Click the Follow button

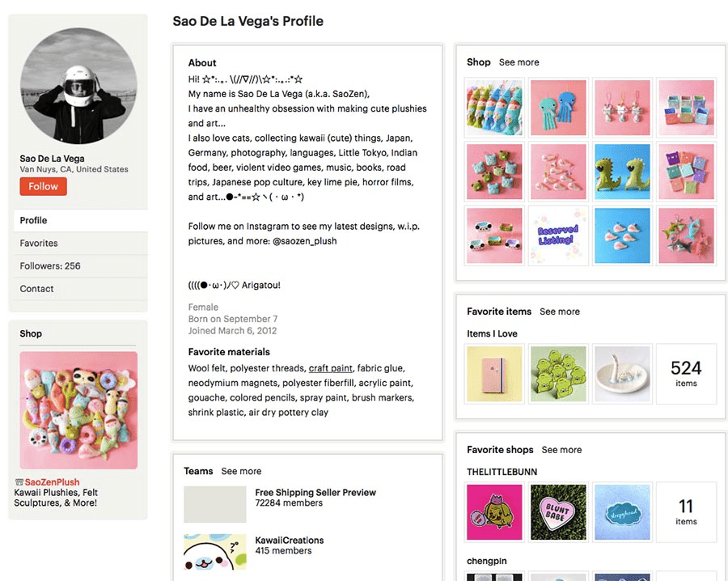tap(43, 186)
